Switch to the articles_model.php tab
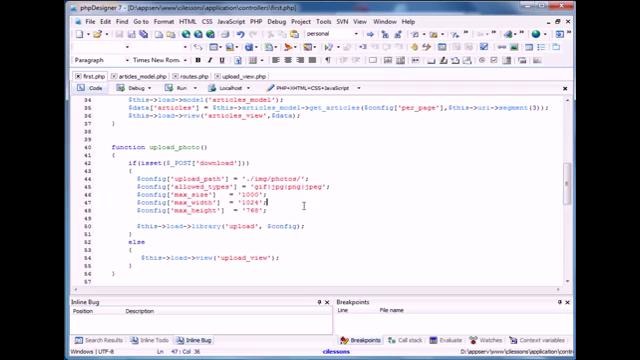Viewport: 640px width, 360px height. coord(142,76)
